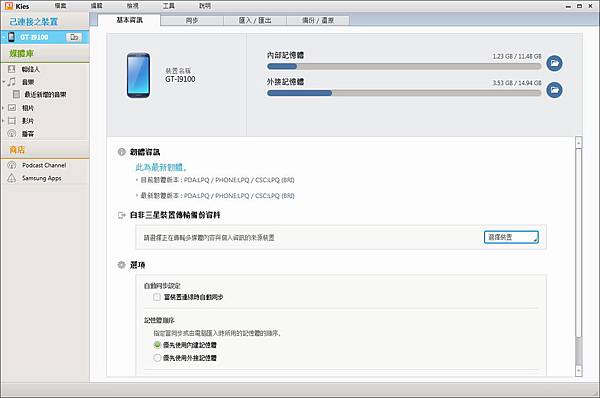This screenshot has height=398, width=600.
Task: Open the Edit (編輯) menu
Action: click(x=96, y=6)
